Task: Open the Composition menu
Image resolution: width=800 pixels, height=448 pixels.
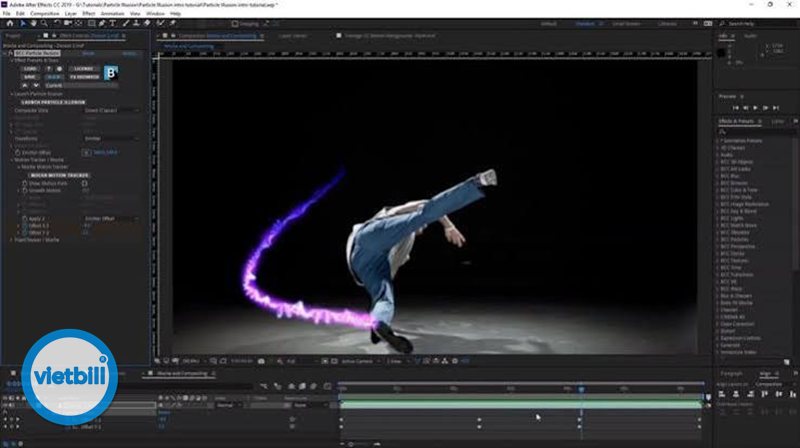Action: (x=44, y=14)
